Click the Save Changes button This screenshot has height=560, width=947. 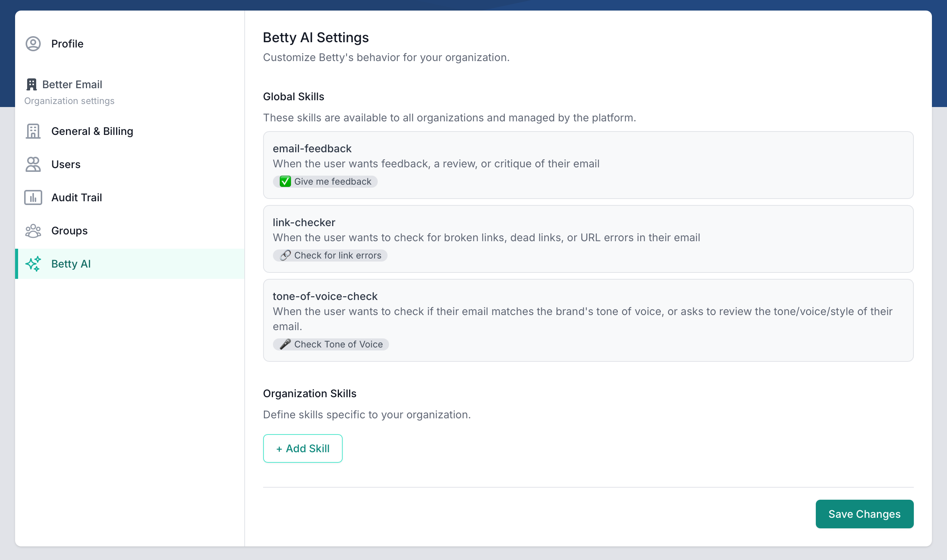[x=864, y=514]
